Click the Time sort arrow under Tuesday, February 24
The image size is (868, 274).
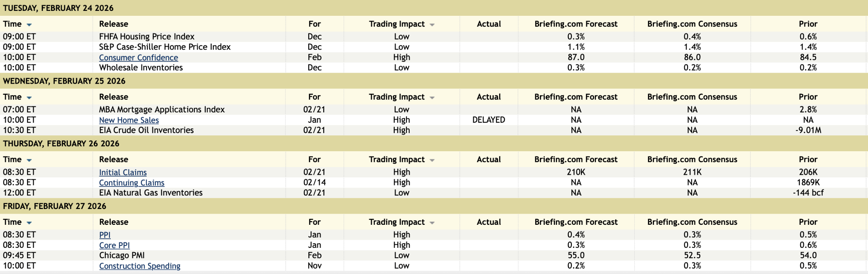coord(29,25)
